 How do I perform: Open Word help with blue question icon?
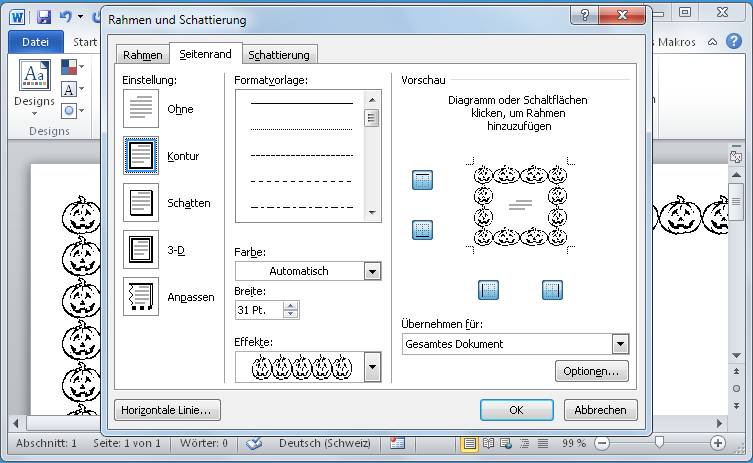pyautogui.click(x=733, y=41)
